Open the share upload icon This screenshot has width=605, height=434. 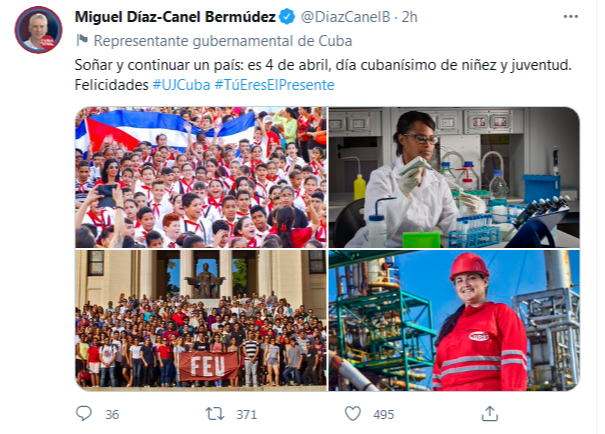490,414
